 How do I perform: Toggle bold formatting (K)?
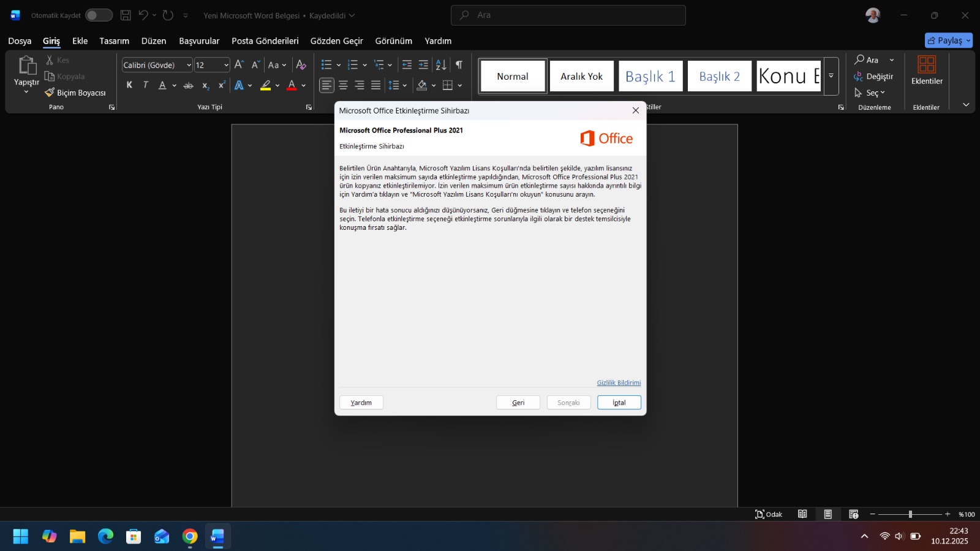[129, 85]
